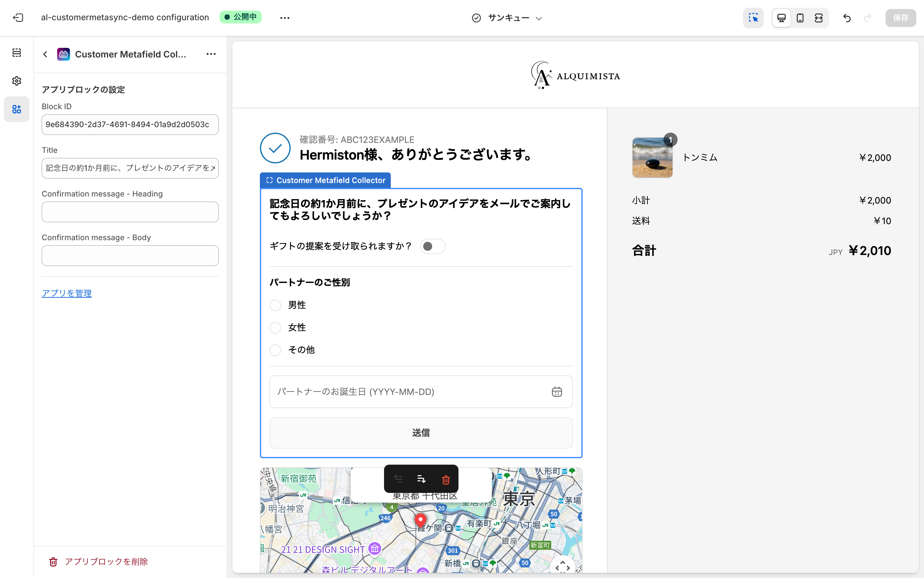924x578 pixels.
Task: Click the order confirmation checkmark circle
Action: click(275, 148)
